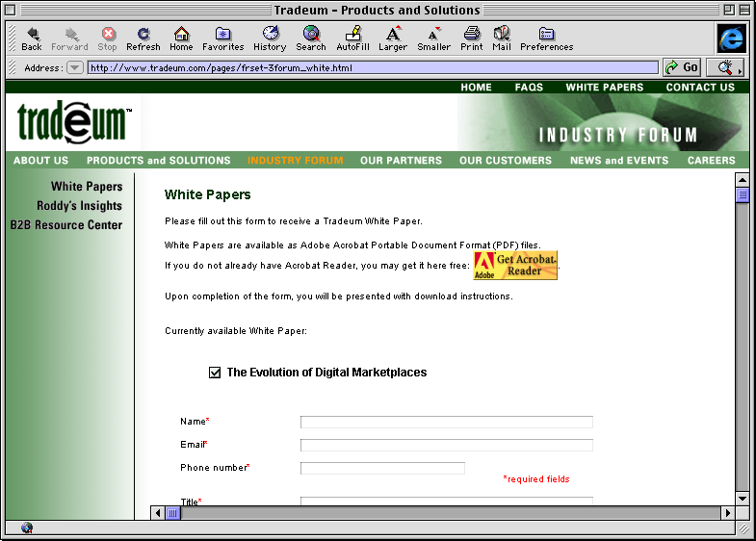Click the Get Acrobat Reader badge
This screenshot has width=756, height=541.
[x=515, y=265]
